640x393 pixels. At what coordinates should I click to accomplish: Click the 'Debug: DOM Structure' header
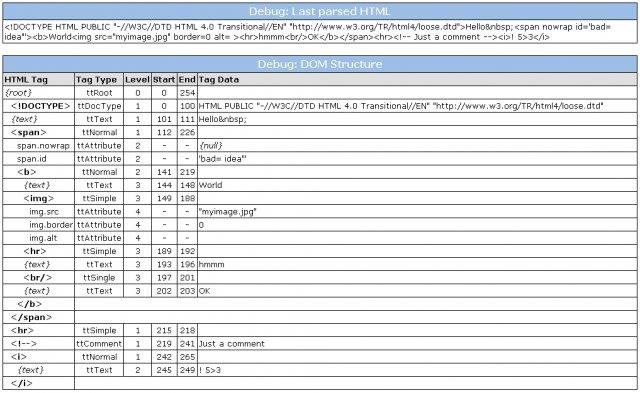pyautogui.click(x=320, y=64)
